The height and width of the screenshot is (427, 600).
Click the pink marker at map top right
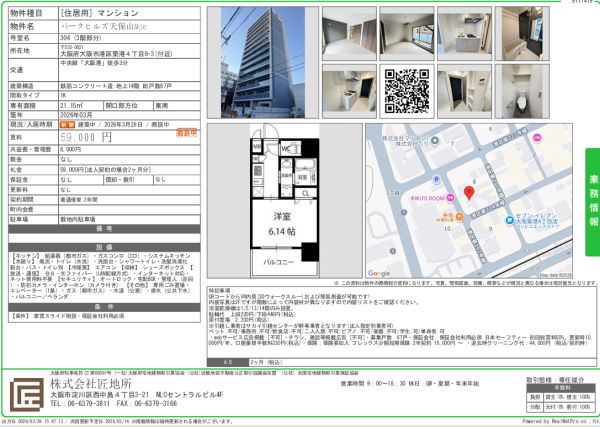coord(537,138)
